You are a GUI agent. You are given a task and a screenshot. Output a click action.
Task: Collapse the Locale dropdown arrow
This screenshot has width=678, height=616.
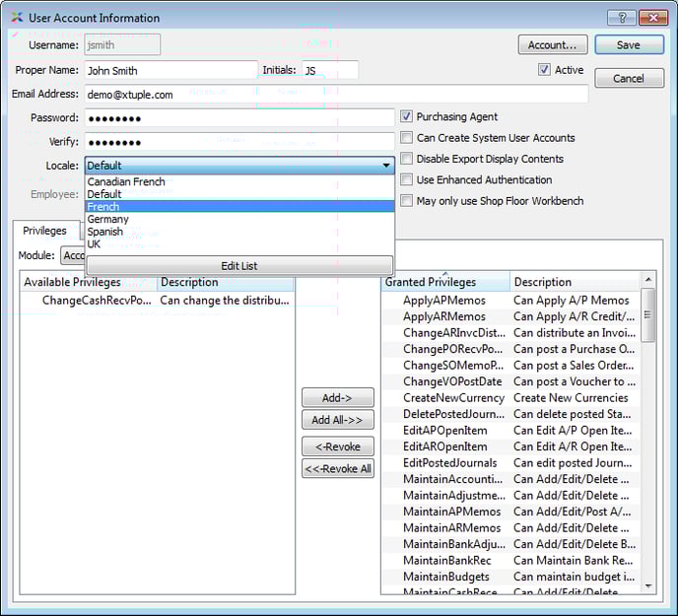(x=386, y=166)
